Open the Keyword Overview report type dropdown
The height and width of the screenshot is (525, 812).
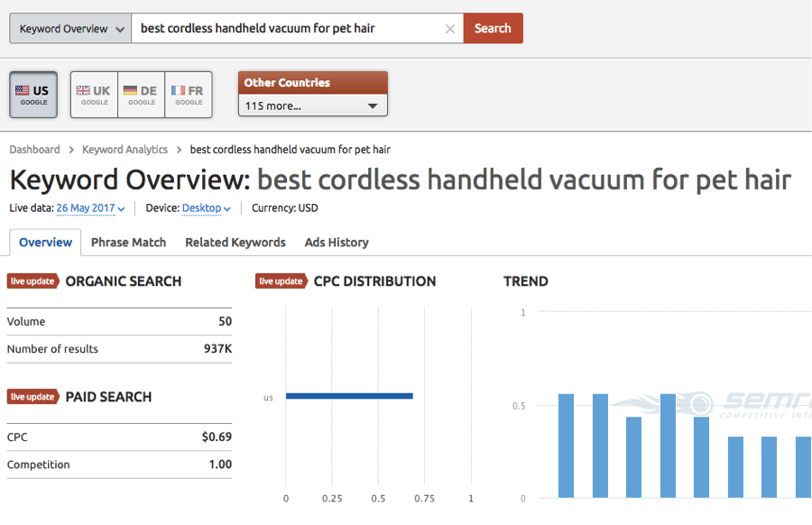click(x=69, y=28)
